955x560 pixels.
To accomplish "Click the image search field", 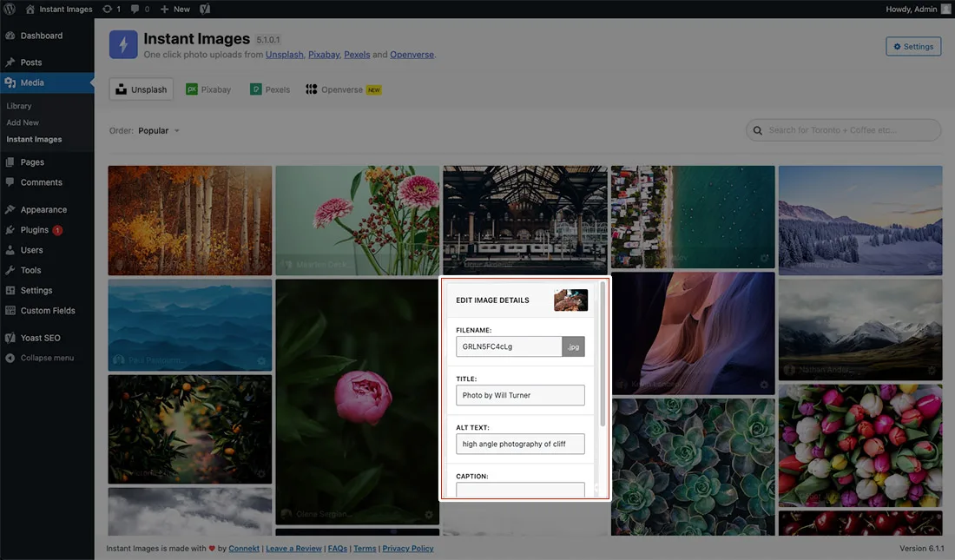I will click(844, 129).
